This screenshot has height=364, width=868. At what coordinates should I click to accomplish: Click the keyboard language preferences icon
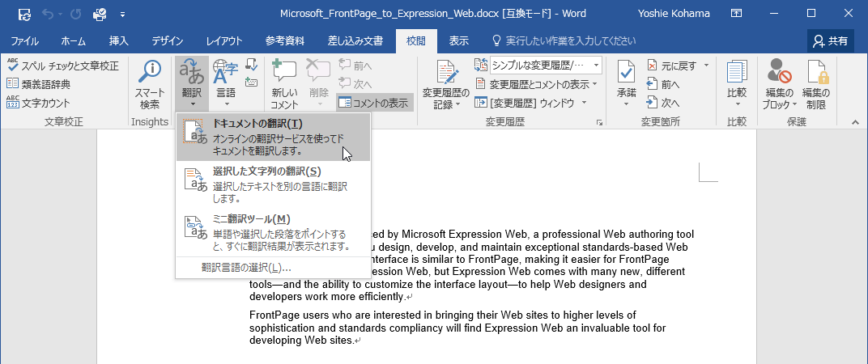click(x=251, y=82)
